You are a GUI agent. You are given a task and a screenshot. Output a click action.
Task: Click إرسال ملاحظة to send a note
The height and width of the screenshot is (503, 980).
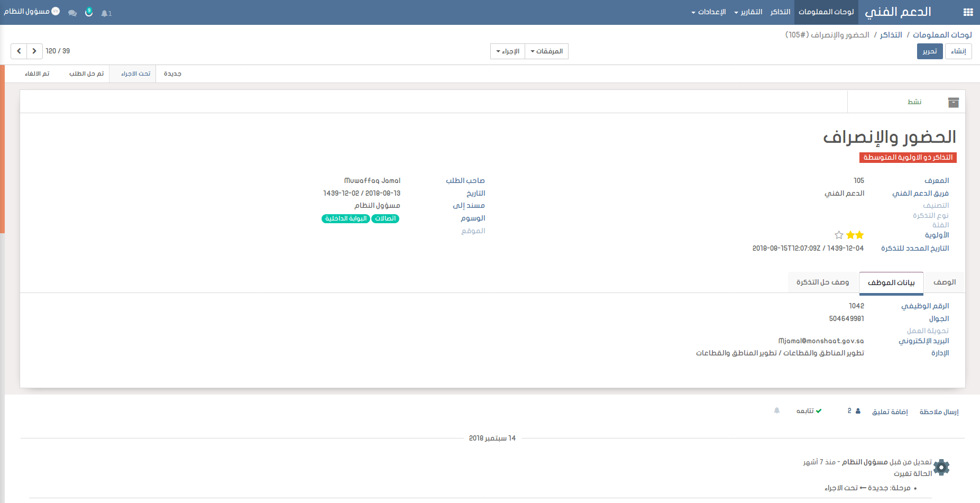(939, 412)
